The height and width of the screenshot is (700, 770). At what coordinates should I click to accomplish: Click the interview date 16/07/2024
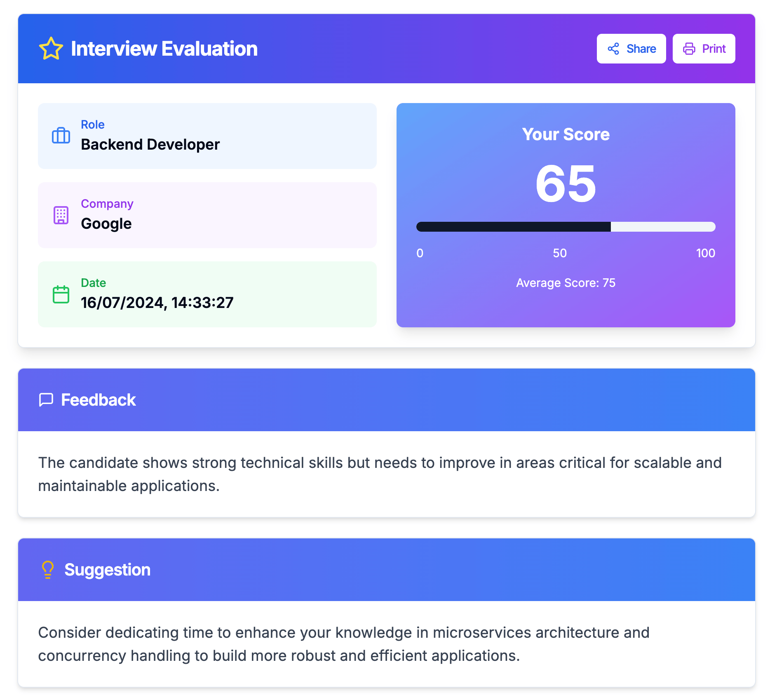(x=157, y=303)
